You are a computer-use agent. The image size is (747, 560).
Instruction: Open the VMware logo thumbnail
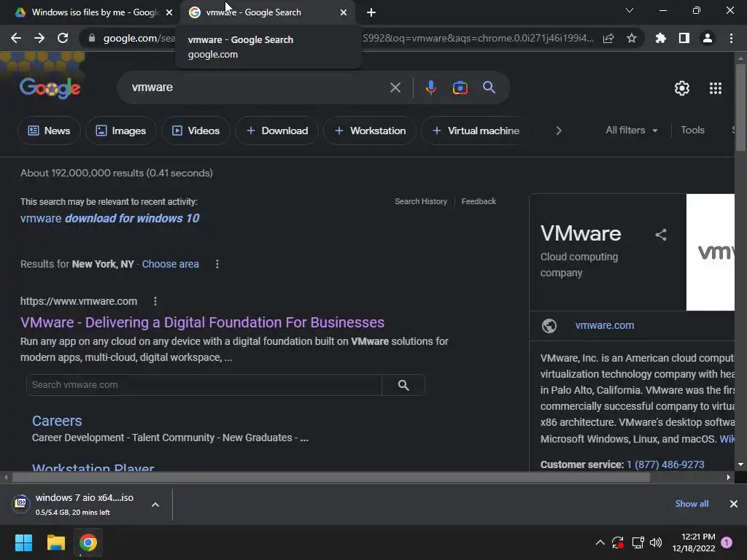point(711,252)
